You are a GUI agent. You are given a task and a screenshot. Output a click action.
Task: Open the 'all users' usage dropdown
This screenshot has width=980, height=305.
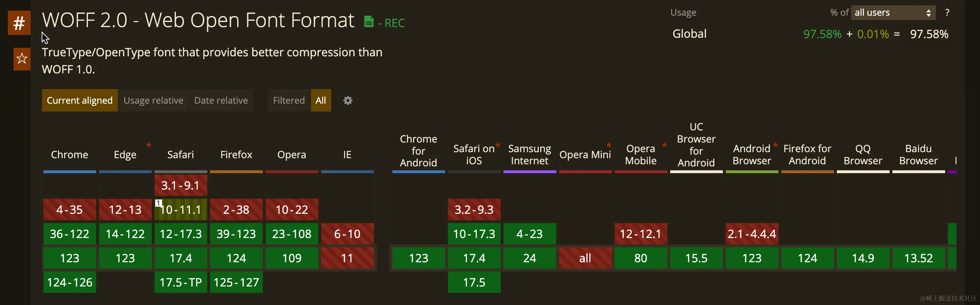(x=893, y=12)
